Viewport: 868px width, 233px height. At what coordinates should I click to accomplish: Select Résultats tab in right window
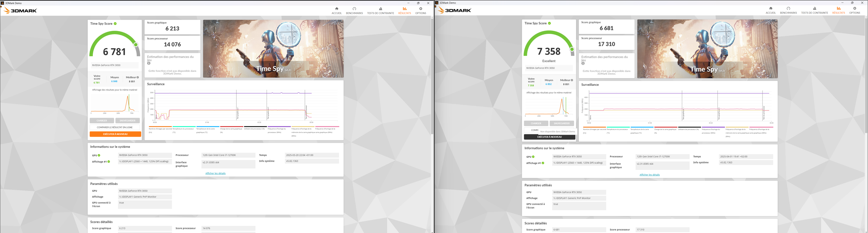point(839,10)
